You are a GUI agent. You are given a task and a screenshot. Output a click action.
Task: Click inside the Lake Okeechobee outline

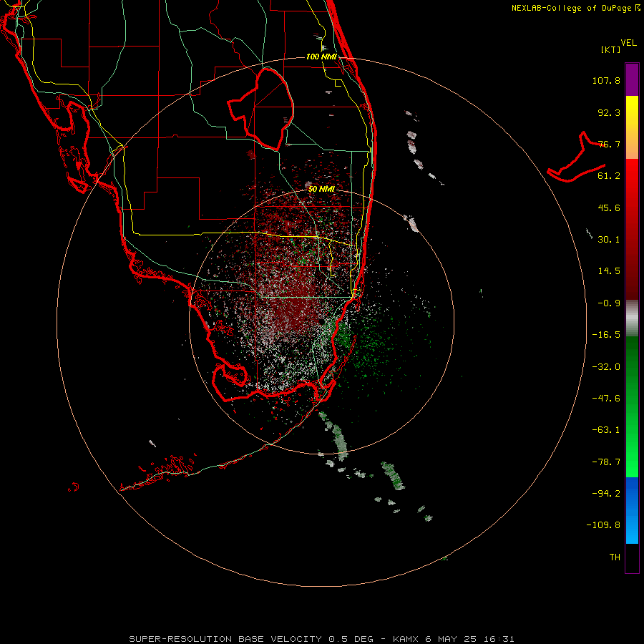coord(267,109)
